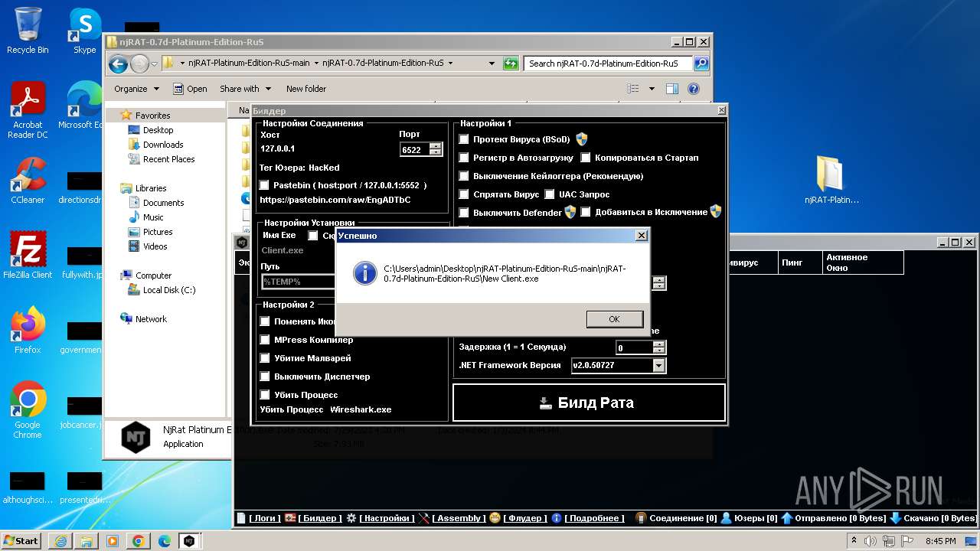
Task: Open the Подробнее menu item
Action: 595,518
